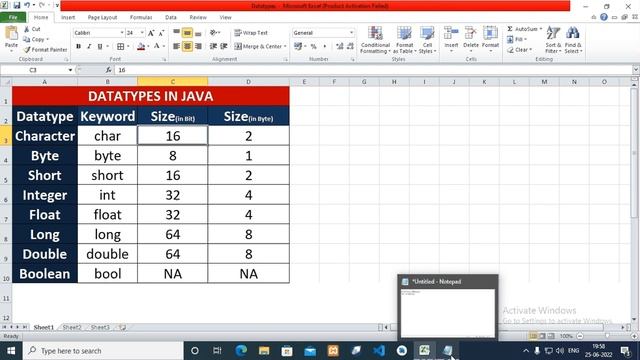Expand the Name Box dropdown arrow

click(x=70, y=70)
